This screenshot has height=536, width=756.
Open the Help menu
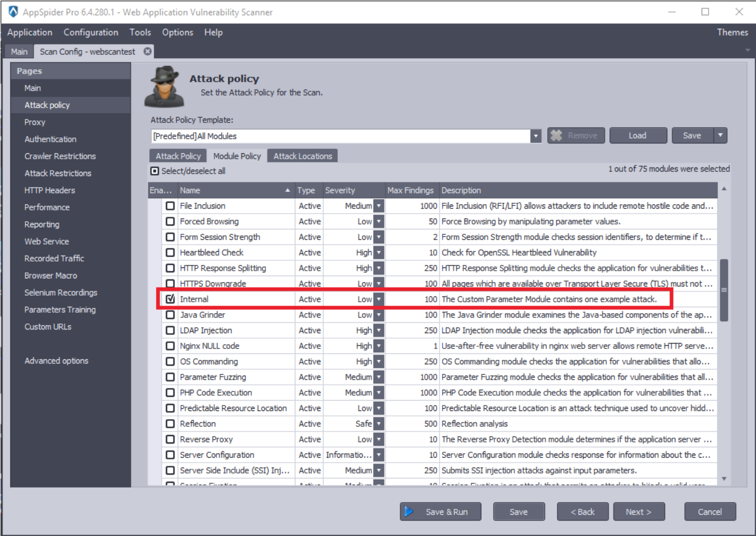coord(213,32)
